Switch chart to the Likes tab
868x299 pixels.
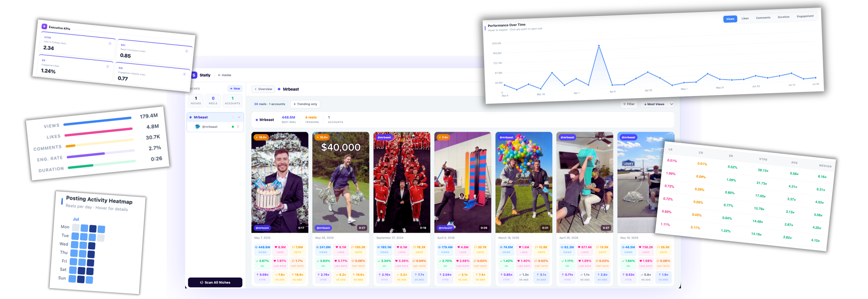pyautogui.click(x=745, y=18)
